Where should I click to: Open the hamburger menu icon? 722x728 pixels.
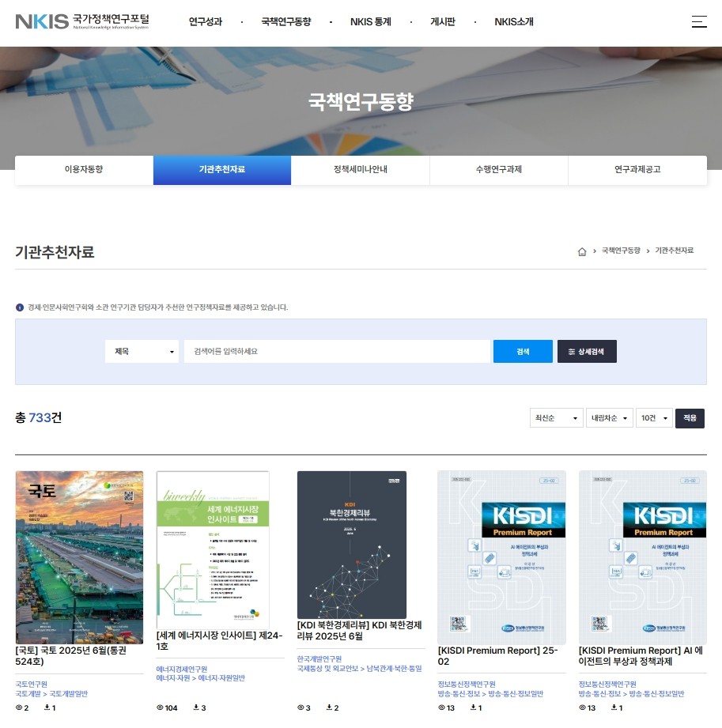point(699,22)
